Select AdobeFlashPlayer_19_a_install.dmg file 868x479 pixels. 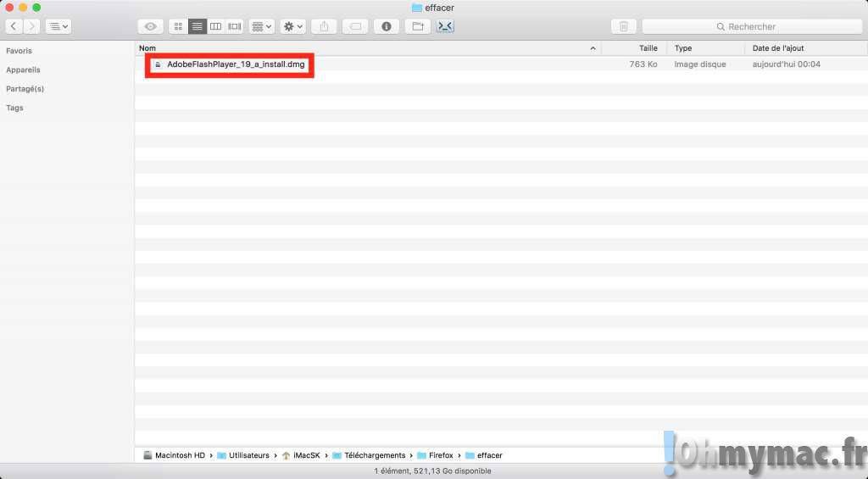click(235, 64)
